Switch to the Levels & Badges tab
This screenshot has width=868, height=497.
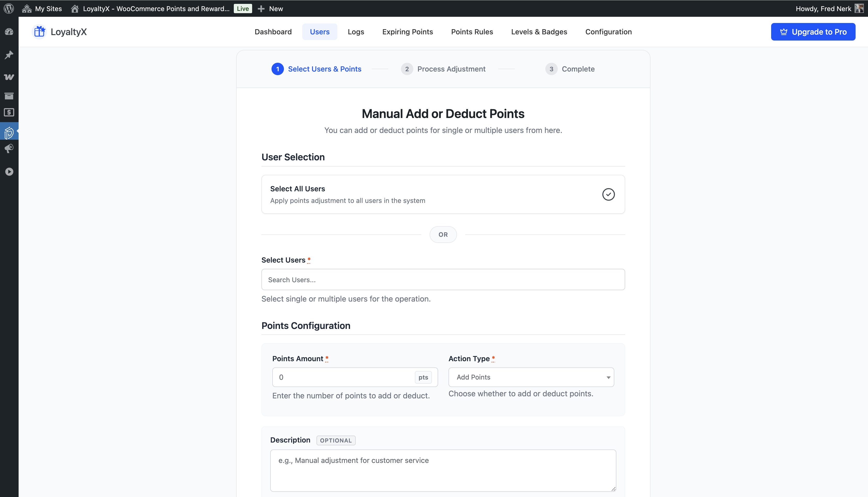539,32
